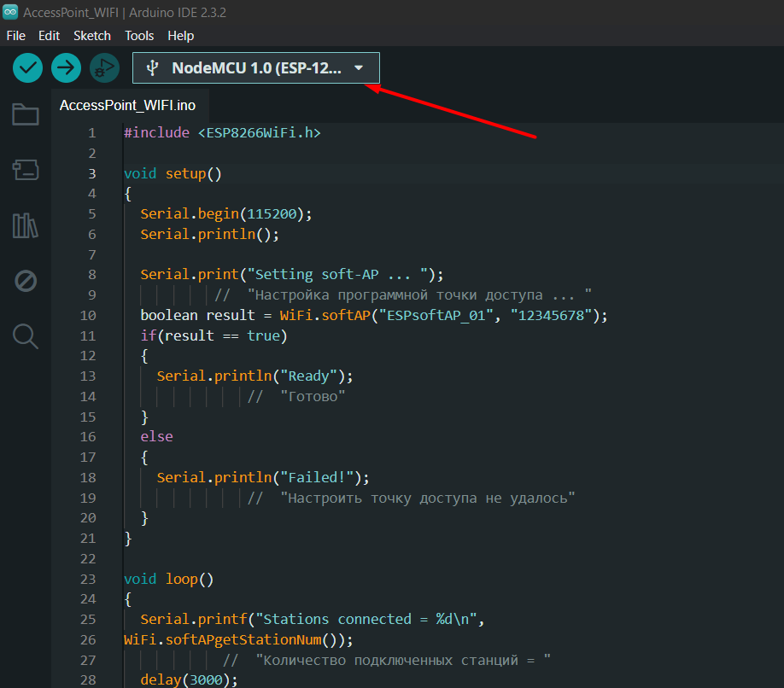Viewport: 784px width, 688px height.
Task: Open the Sketch menu
Action: (x=92, y=36)
